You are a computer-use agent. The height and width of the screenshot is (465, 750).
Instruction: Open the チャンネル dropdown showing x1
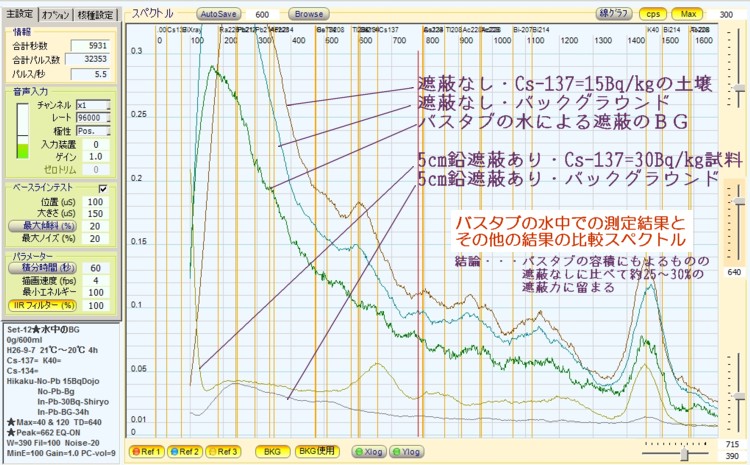(x=93, y=105)
